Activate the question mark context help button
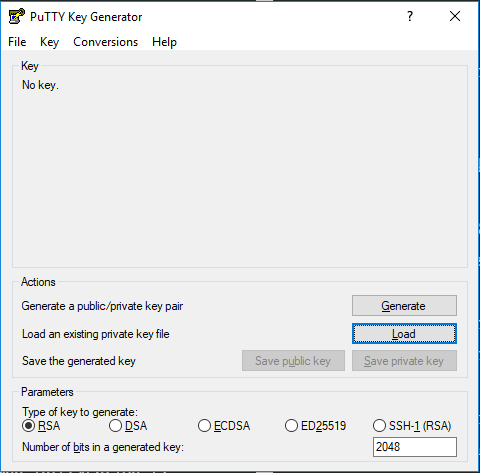The width and height of the screenshot is (480, 473). click(410, 16)
